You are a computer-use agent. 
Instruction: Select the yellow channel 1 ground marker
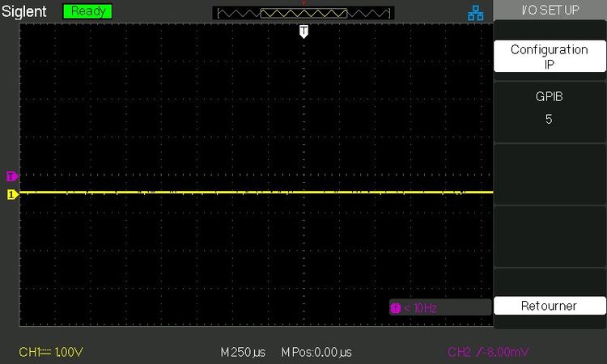[12, 194]
